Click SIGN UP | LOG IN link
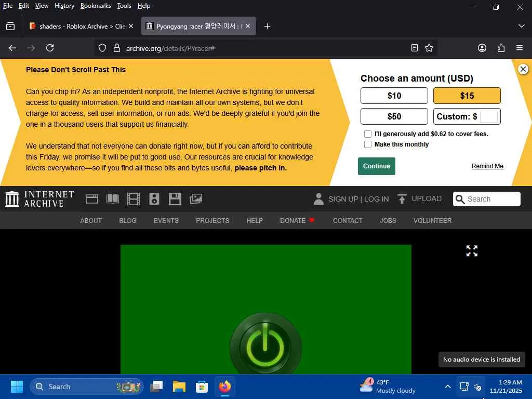The height and width of the screenshot is (399, 532). 358,199
